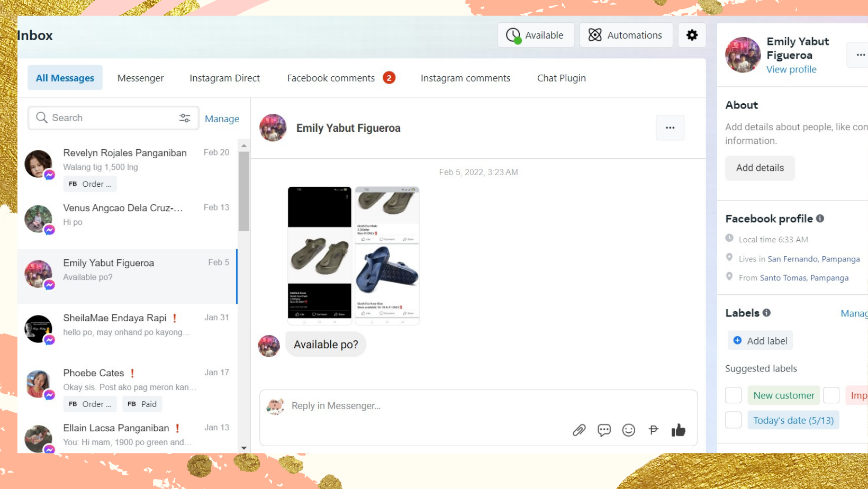This screenshot has width=868, height=489.
Task: Open inbox settings gear icon
Action: pyautogui.click(x=692, y=35)
